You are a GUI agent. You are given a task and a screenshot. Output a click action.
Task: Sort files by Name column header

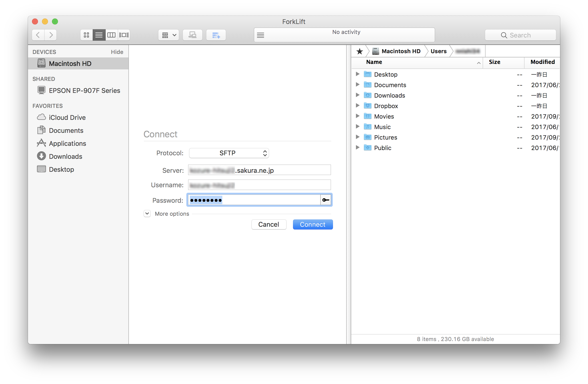click(374, 62)
